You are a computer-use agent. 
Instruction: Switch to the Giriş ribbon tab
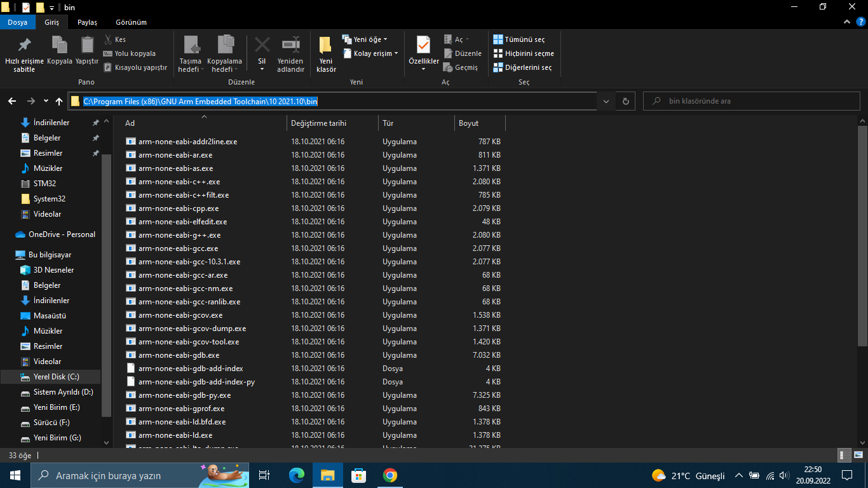(x=52, y=22)
